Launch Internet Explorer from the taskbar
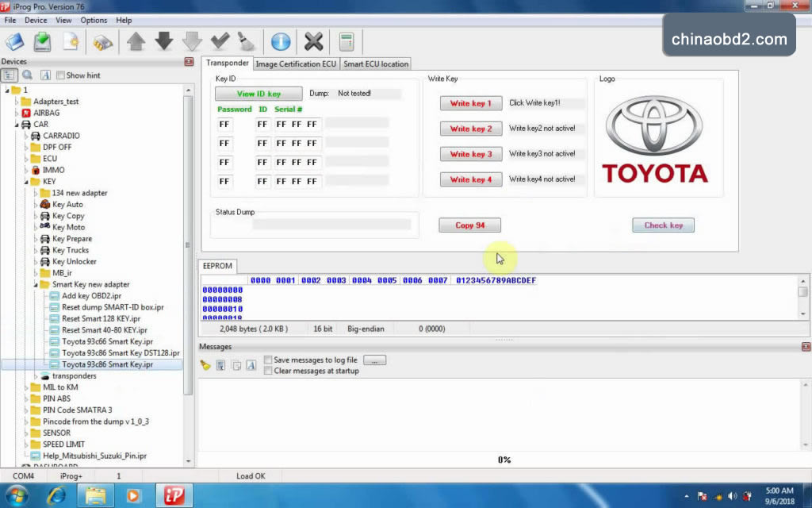This screenshot has width=812, height=508. [x=56, y=495]
